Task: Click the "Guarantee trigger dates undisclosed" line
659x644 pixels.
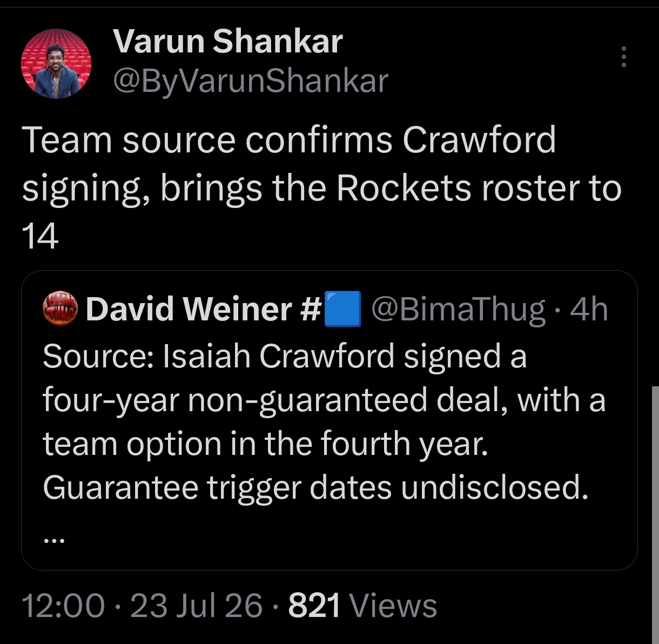Action: click(x=315, y=488)
